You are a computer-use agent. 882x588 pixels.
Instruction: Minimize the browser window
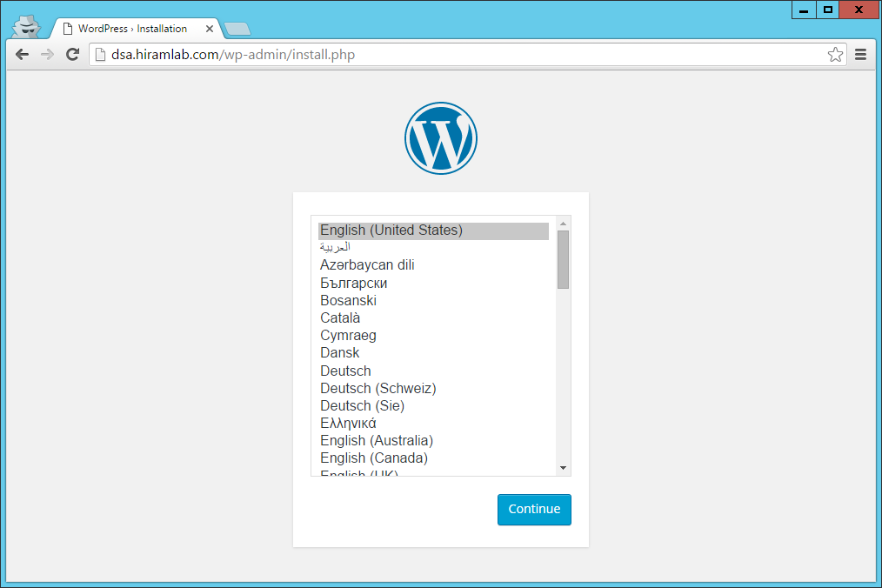tap(804, 10)
